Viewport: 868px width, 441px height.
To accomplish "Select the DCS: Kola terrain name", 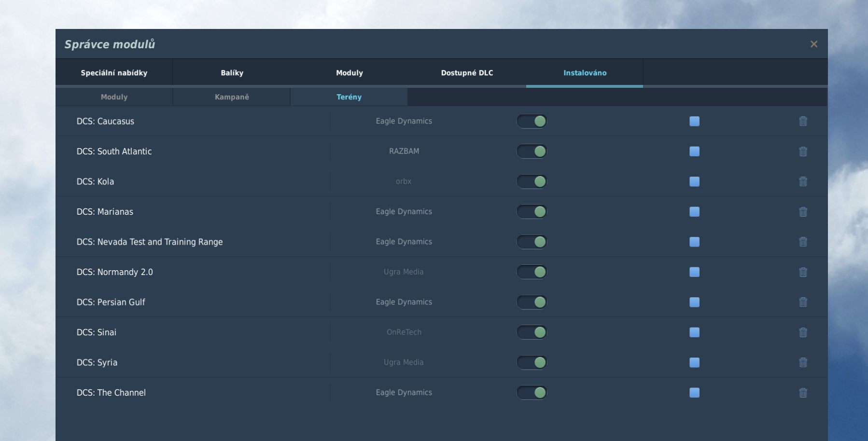I will [95, 181].
